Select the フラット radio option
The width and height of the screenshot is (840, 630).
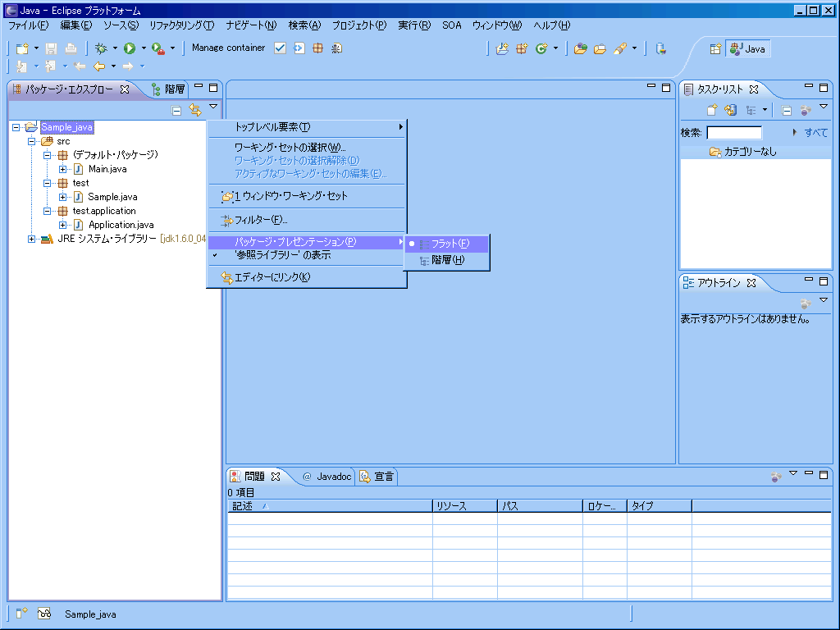point(450,244)
